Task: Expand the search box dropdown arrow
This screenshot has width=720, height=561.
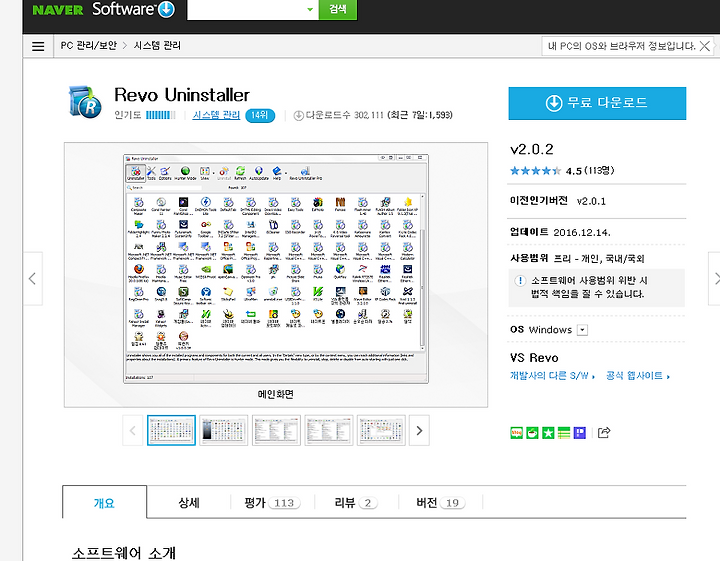Action: (310, 9)
